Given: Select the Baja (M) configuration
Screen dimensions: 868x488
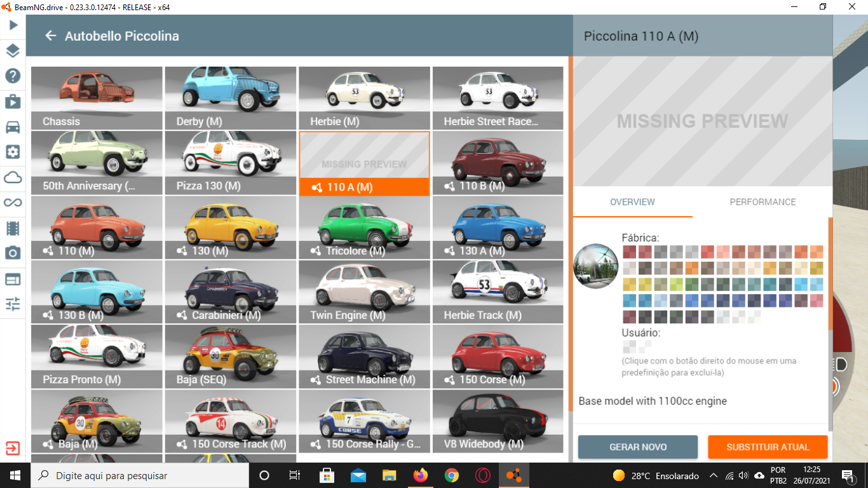Looking at the screenshot, I should (x=97, y=421).
